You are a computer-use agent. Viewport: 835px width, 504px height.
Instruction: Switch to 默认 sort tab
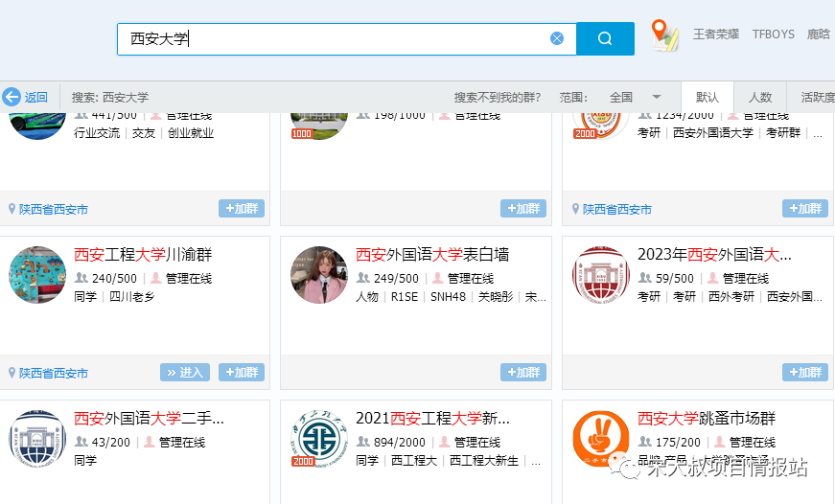pos(707,98)
